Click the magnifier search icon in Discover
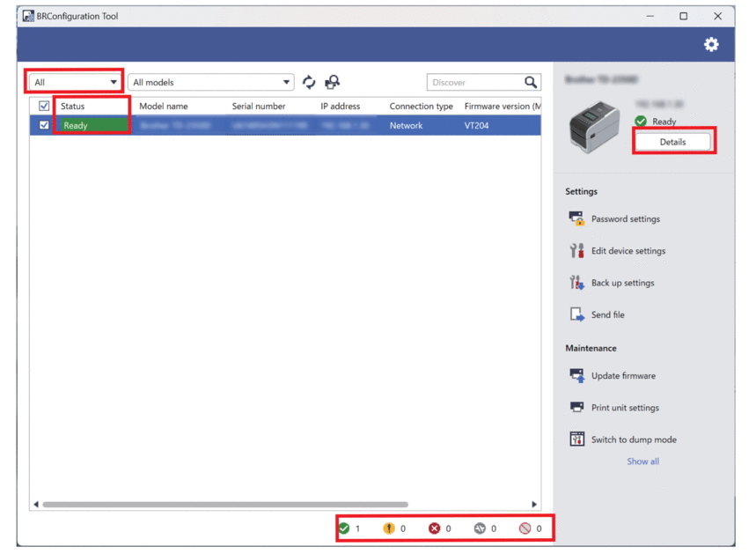 (531, 82)
